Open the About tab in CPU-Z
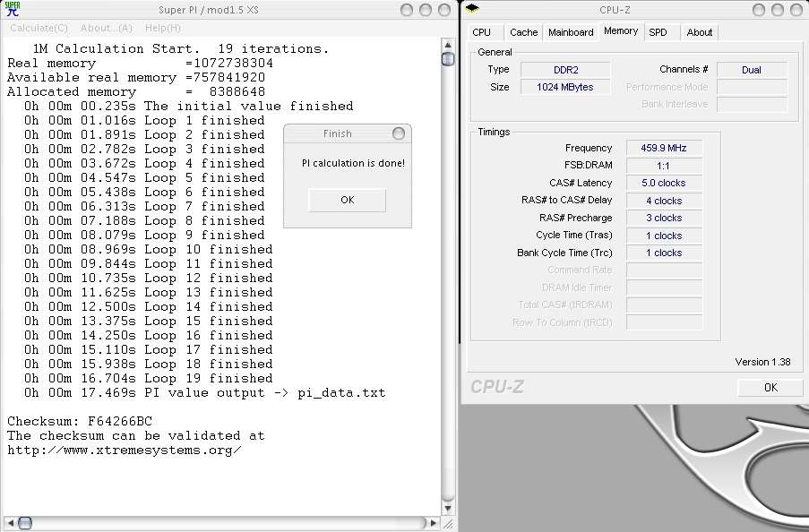Image resolution: width=809 pixels, height=532 pixels. 699,32
